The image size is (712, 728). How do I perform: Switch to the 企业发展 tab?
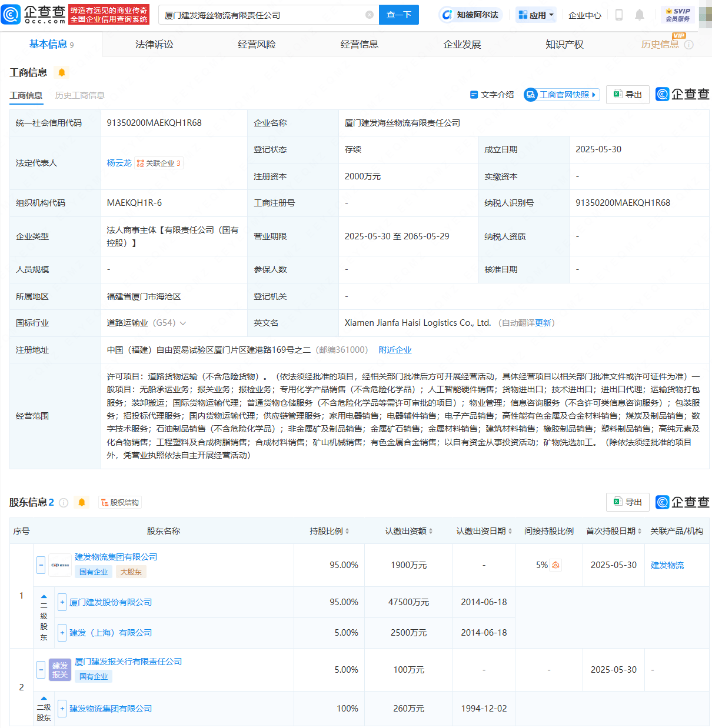pos(462,45)
